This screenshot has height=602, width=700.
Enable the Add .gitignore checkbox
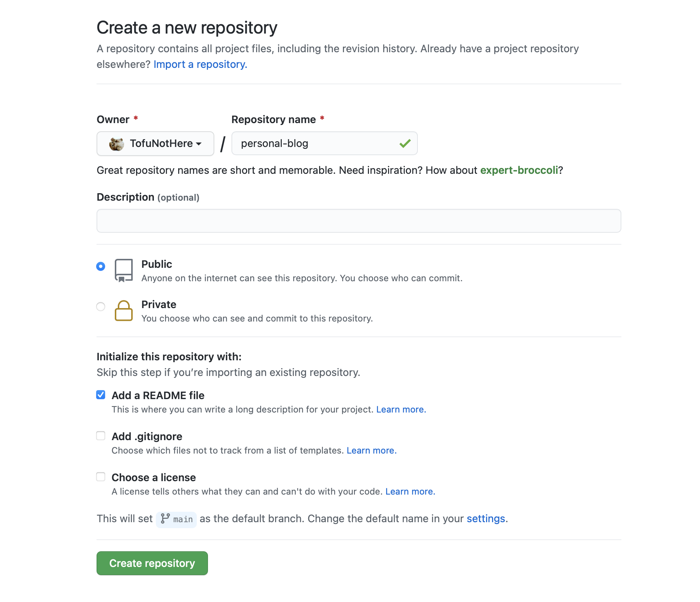(x=101, y=436)
